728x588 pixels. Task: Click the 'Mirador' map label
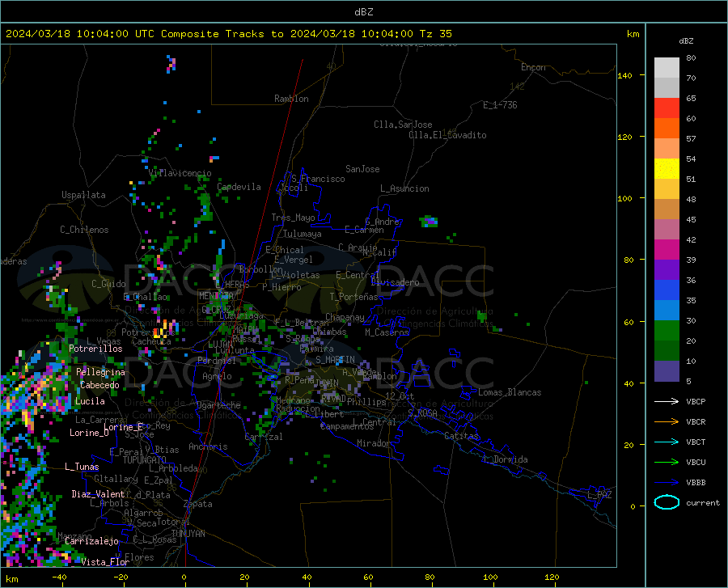coord(374,443)
